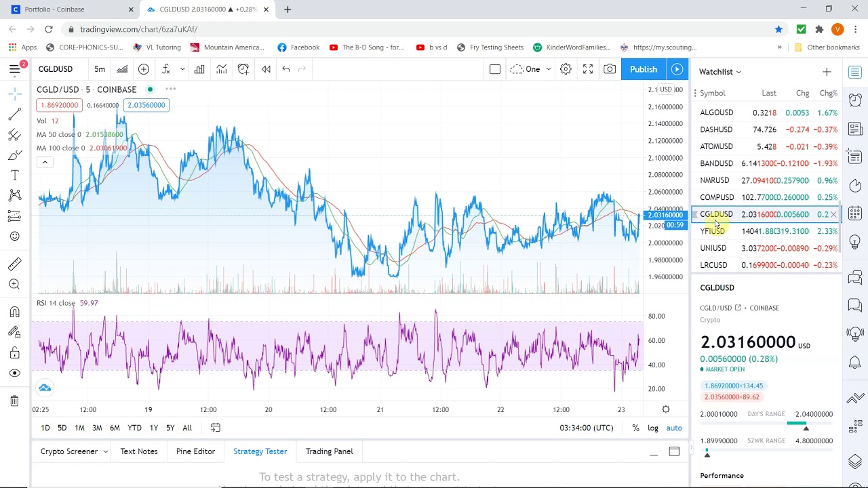
Task: Take a chart snapshot with camera
Action: (x=610, y=69)
